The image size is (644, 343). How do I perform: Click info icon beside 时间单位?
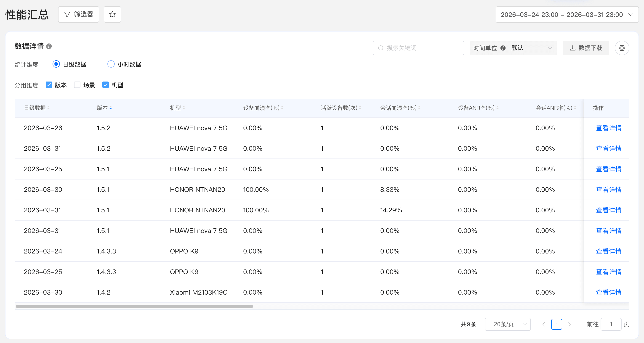(503, 48)
